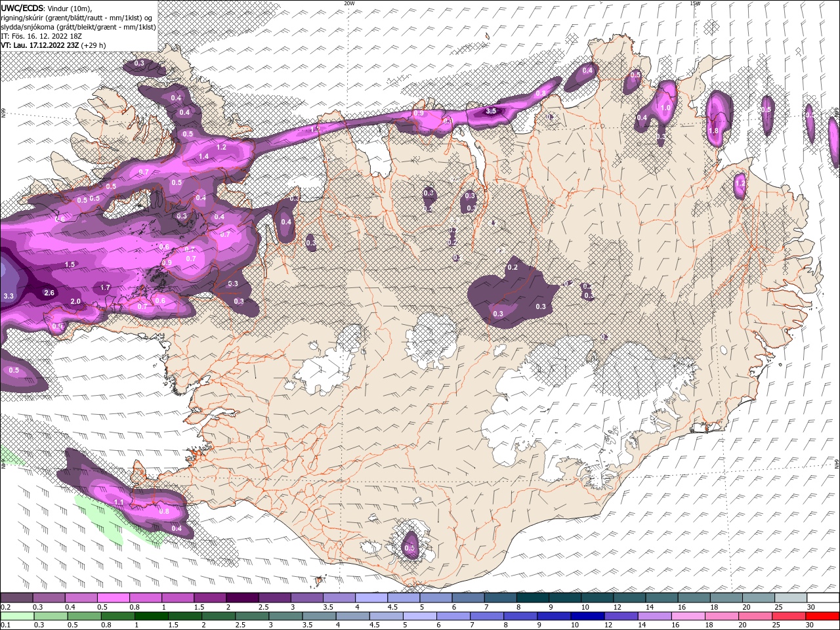Select the white swatch after 30 in top legend row
840x630 pixels.
point(823,598)
